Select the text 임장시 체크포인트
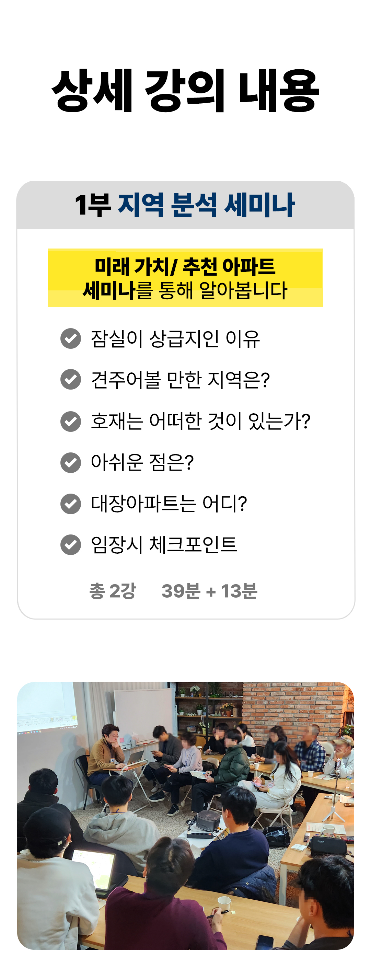 pos(164,545)
